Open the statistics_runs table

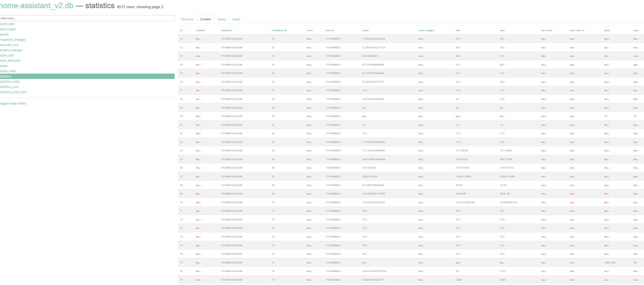click(x=9, y=87)
